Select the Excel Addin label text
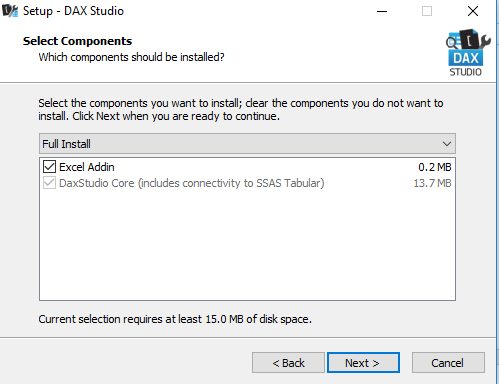Viewport: 499px width, 384px height. [x=87, y=167]
